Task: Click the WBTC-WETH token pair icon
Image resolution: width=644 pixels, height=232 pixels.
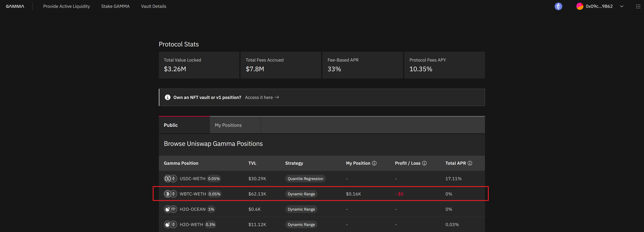Action: coord(170,194)
